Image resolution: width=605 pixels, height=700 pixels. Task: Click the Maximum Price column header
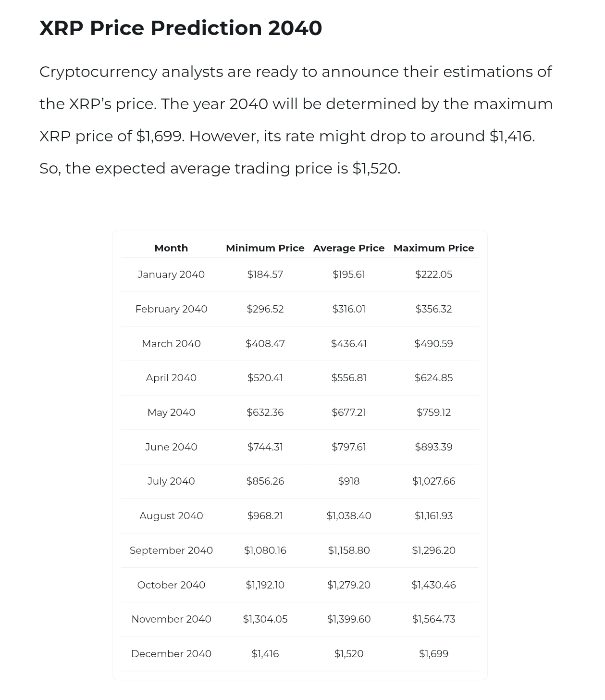433,248
